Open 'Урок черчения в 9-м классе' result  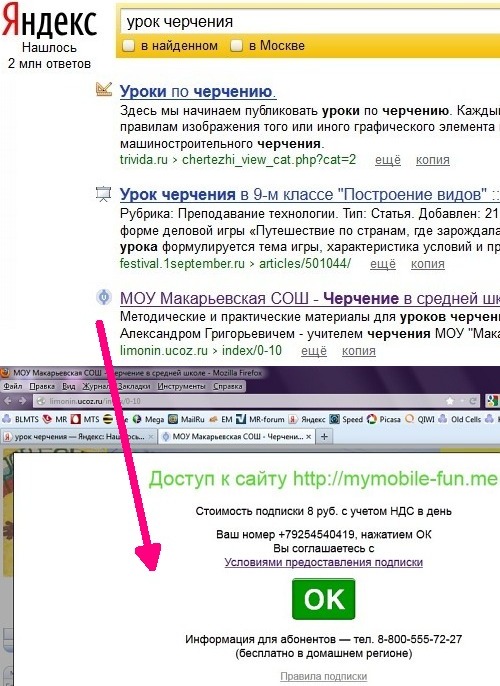pyautogui.click(x=310, y=194)
